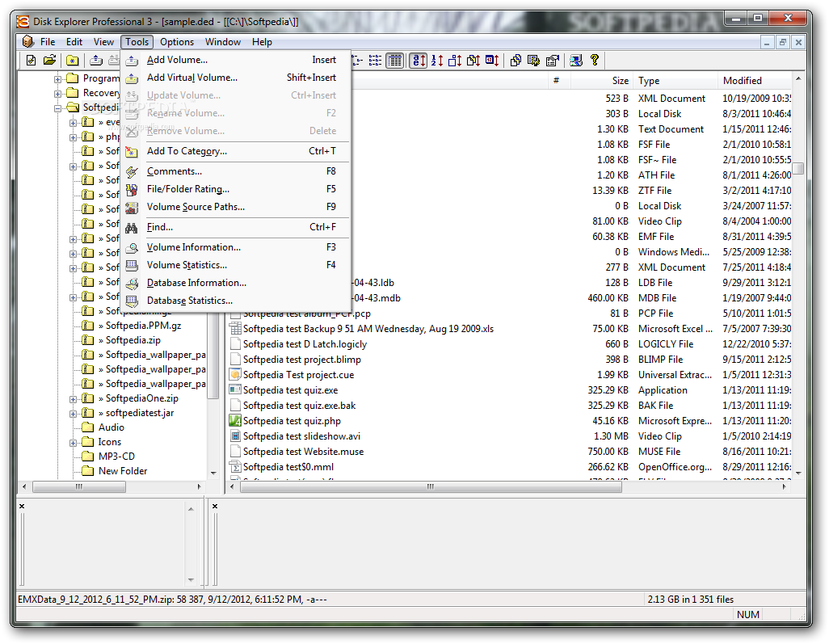Viewport: 829px width, 644px height.
Task: Sort by the Size column header
Action: pos(601,81)
